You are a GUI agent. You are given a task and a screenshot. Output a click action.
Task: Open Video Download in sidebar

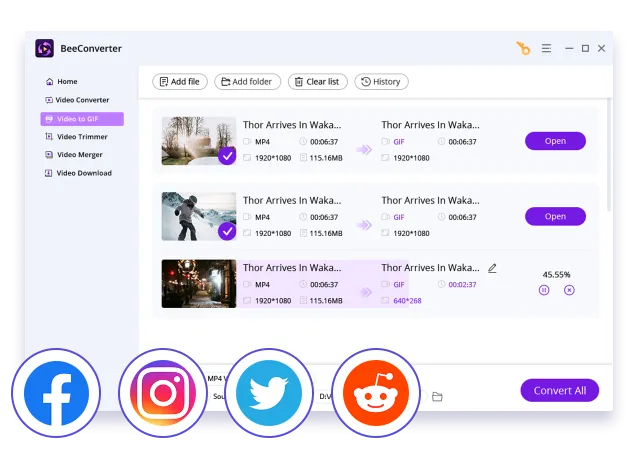tap(78, 173)
